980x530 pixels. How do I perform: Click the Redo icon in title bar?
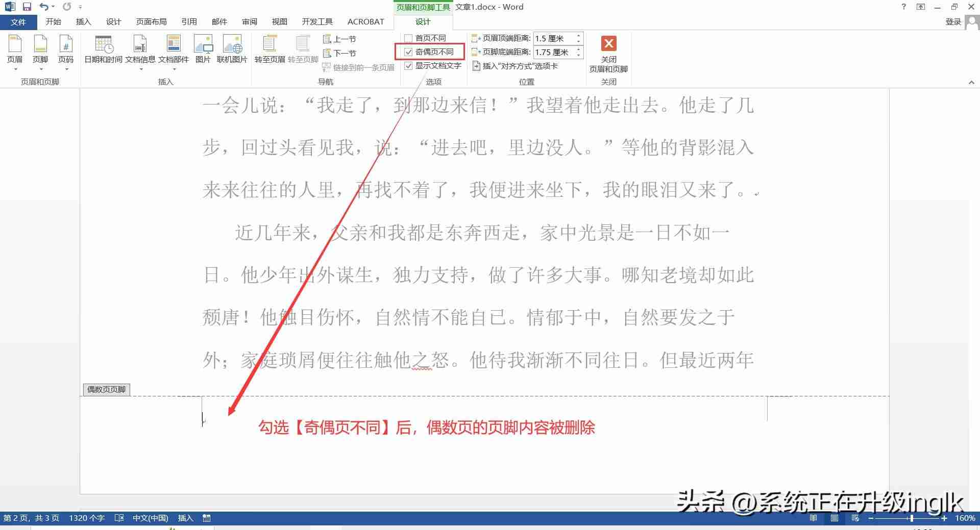(x=67, y=7)
